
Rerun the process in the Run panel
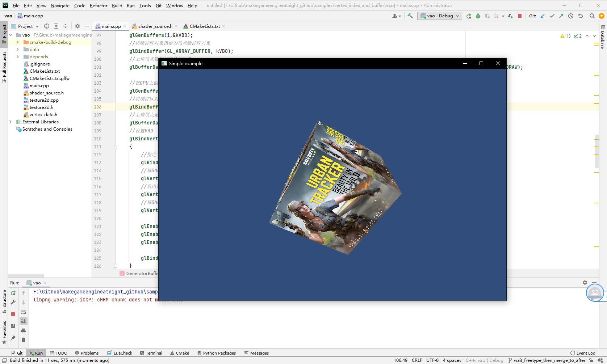pos(13,293)
